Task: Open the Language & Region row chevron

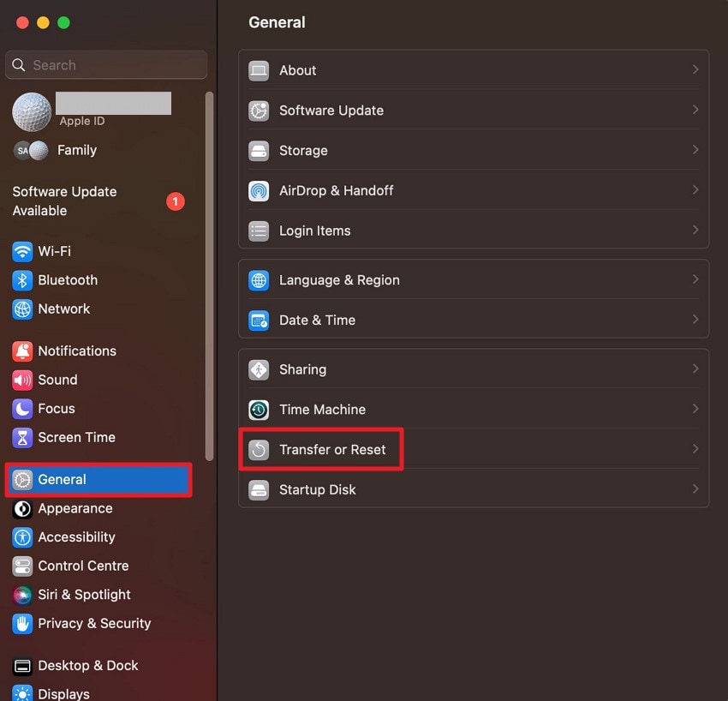Action: pos(695,279)
